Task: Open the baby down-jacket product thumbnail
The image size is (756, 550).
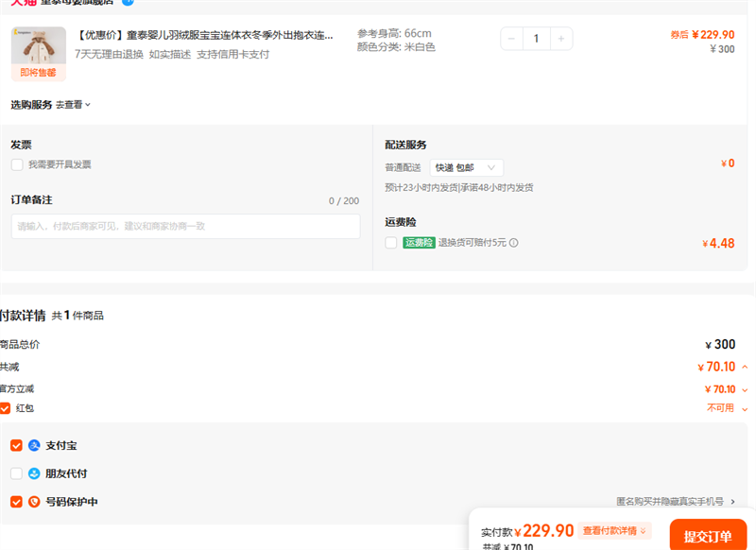Action: click(x=39, y=47)
